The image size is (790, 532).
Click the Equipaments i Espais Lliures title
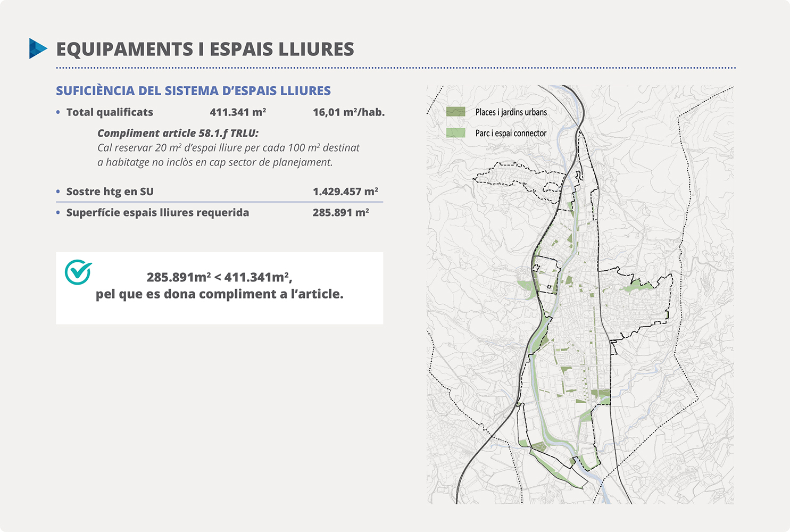(x=205, y=49)
